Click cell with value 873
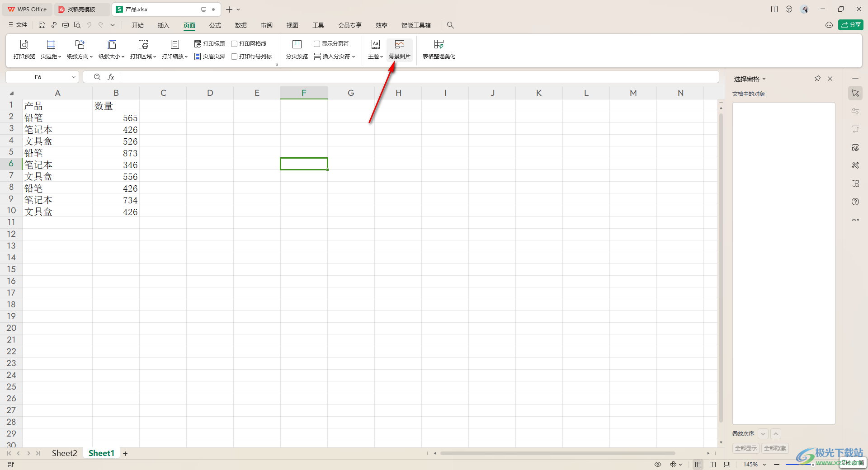This screenshot has height=470, width=868. [116, 153]
